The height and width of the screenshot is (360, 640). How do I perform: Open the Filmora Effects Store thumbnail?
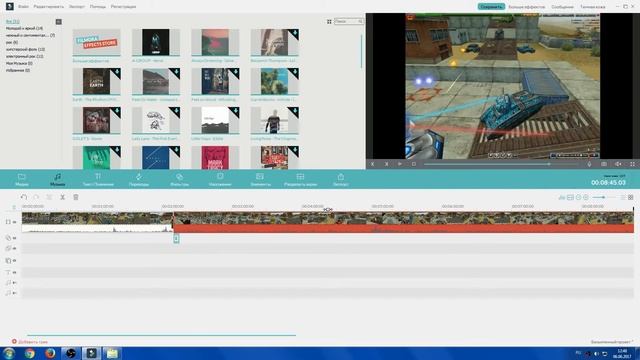point(96,42)
